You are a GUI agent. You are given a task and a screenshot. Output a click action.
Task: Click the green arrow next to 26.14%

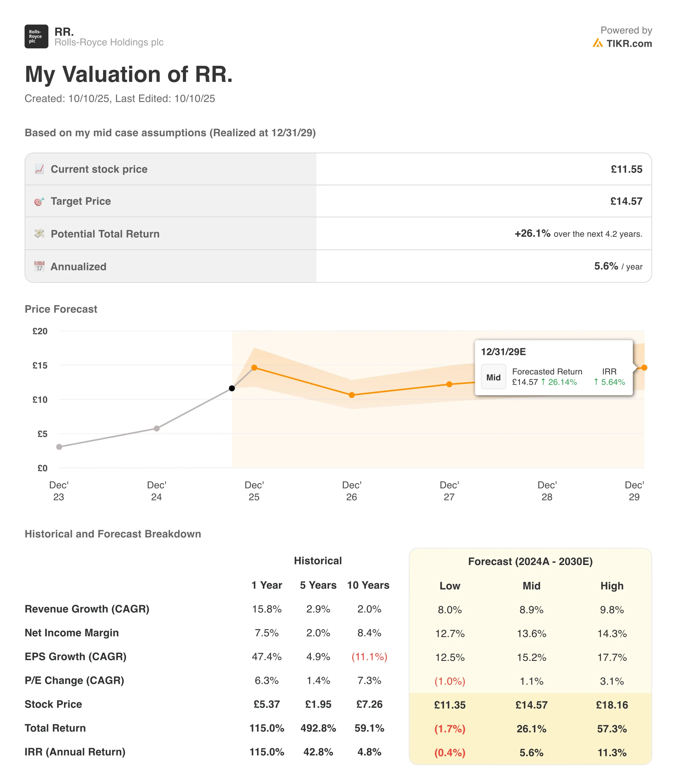point(543,382)
